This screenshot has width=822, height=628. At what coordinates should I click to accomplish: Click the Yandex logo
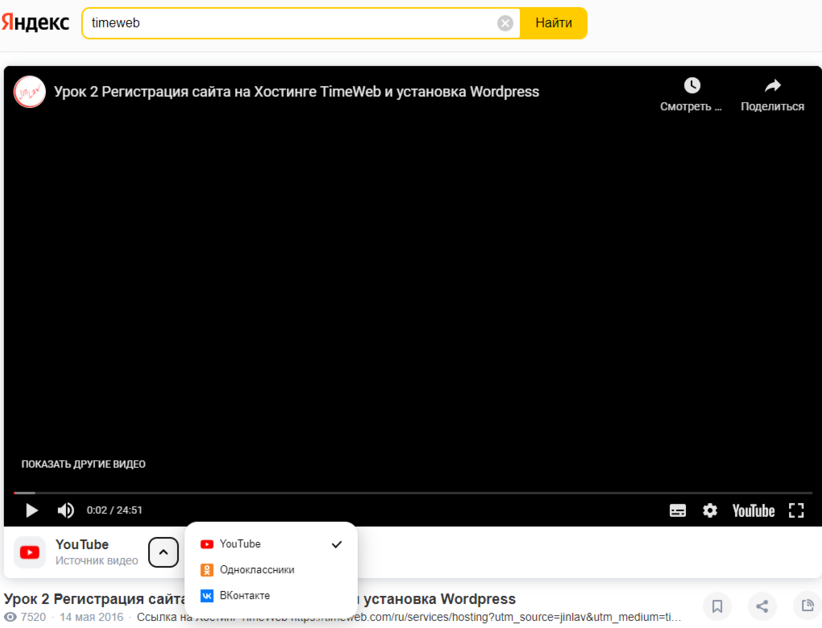35,23
